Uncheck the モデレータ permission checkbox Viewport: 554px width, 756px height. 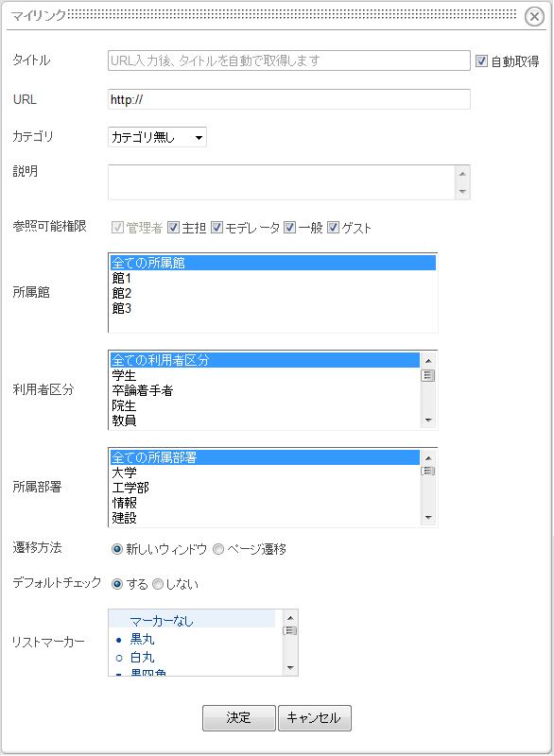click(x=216, y=227)
